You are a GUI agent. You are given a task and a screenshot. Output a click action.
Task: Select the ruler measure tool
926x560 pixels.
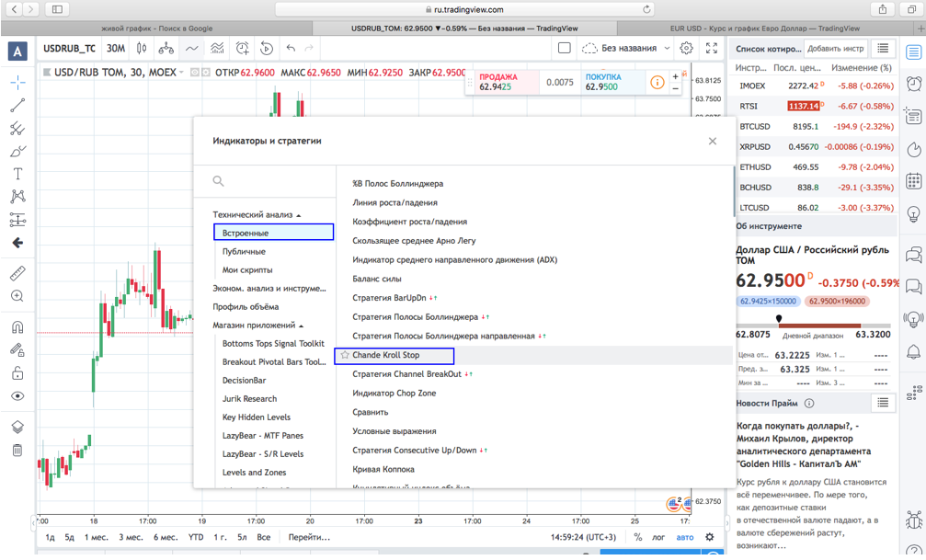coord(17,273)
